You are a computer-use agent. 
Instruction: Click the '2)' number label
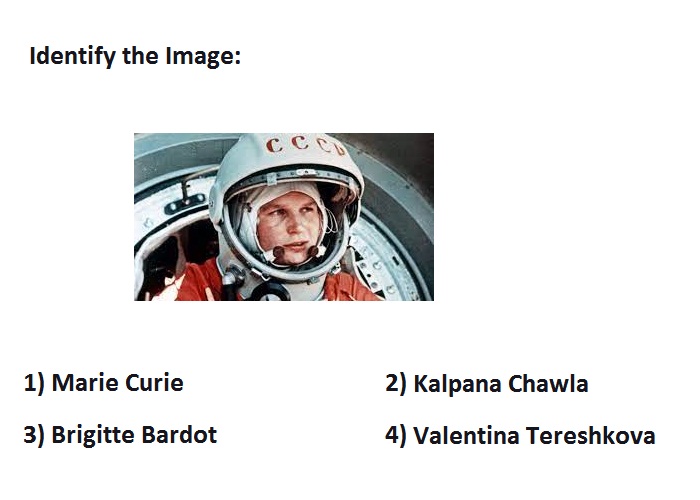396,384
